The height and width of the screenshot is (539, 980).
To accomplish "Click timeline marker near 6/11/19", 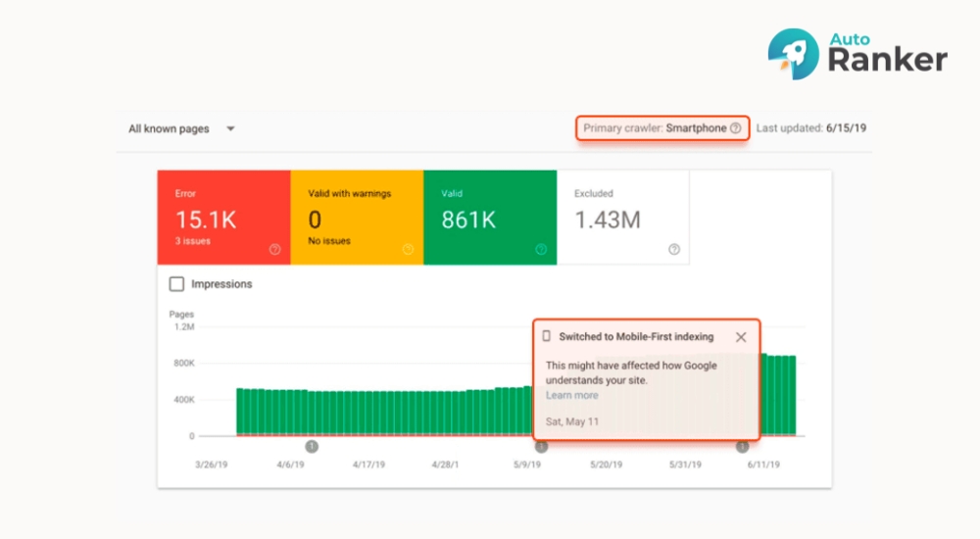I will (x=742, y=447).
